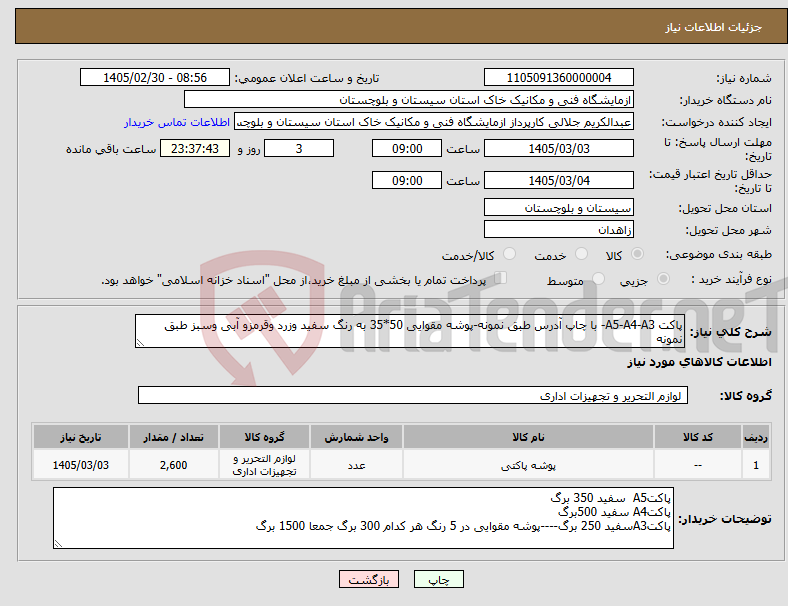
Task: Click price validity time 09:00 field
Action: click(407, 180)
